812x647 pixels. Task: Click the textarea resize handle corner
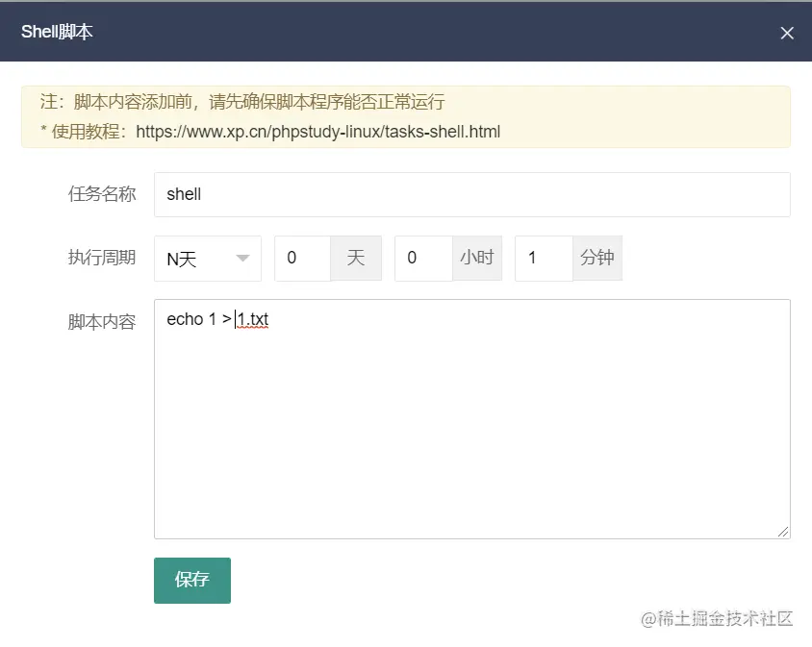click(x=783, y=532)
